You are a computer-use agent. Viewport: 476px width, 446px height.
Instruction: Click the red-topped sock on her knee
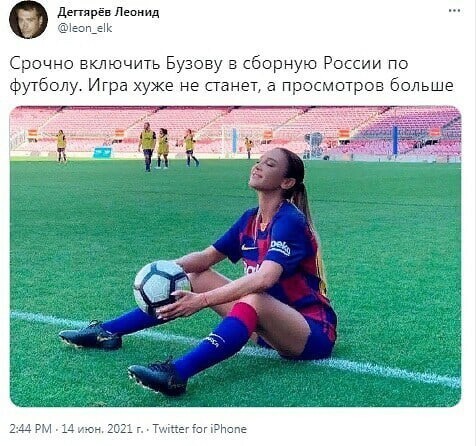243,315
